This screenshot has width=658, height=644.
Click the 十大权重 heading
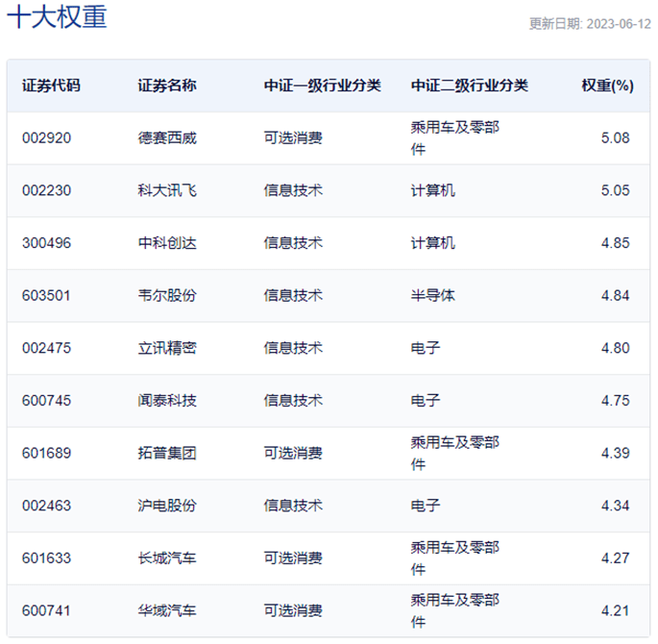click(x=57, y=17)
